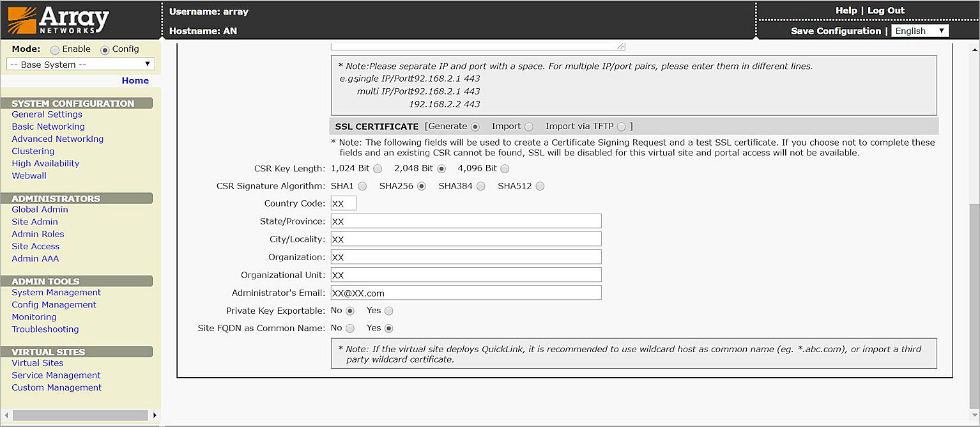Open Advanced Networking settings

[57, 139]
